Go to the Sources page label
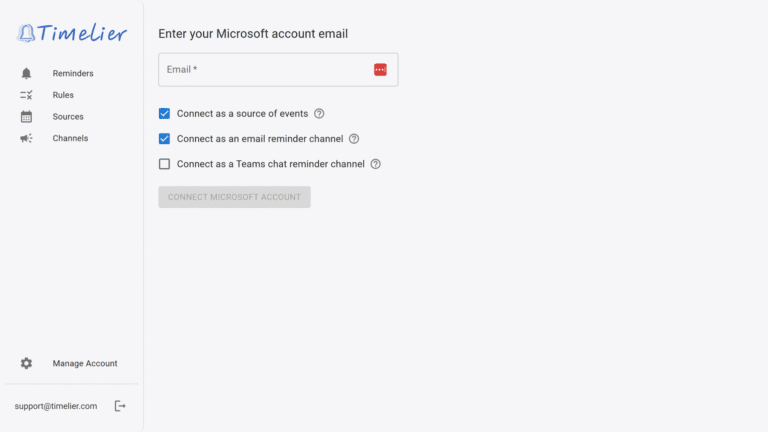Viewport: 768px width, 432px height. [68, 117]
